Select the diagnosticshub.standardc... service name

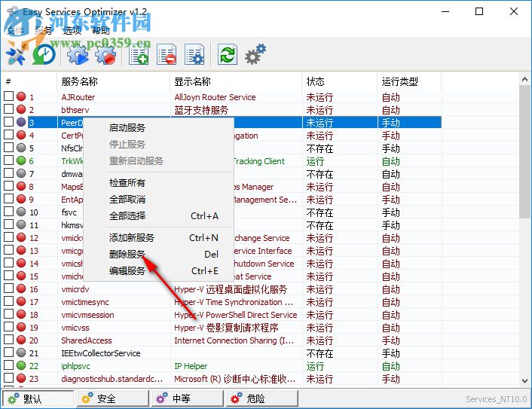coord(112,378)
